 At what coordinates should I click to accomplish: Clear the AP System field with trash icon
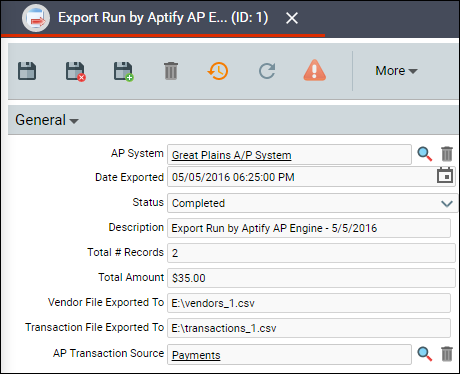447,154
